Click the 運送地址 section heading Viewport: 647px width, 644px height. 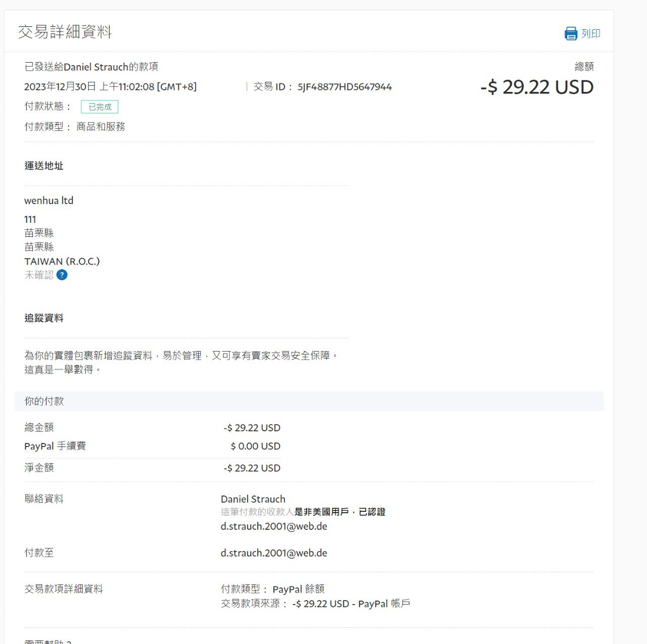[44, 166]
